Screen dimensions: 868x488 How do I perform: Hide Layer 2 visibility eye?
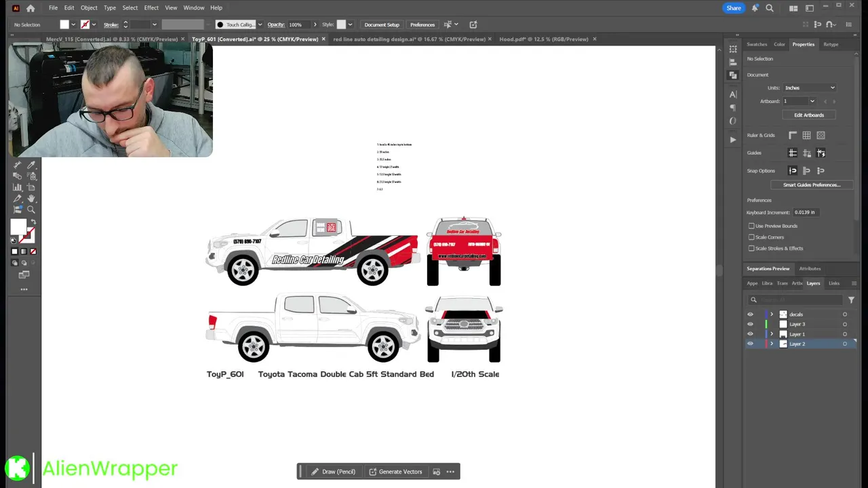tap(750, 344)
